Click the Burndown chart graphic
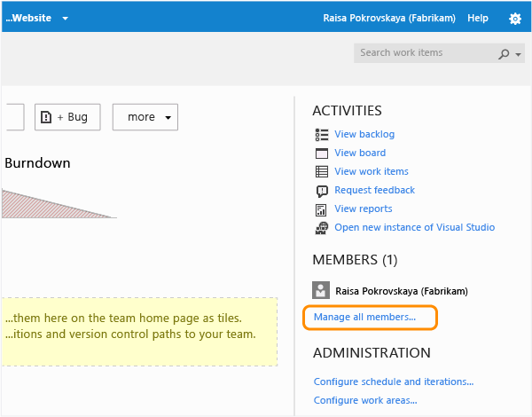The width and height of the screenshot is (532, 417). (59, 203)
